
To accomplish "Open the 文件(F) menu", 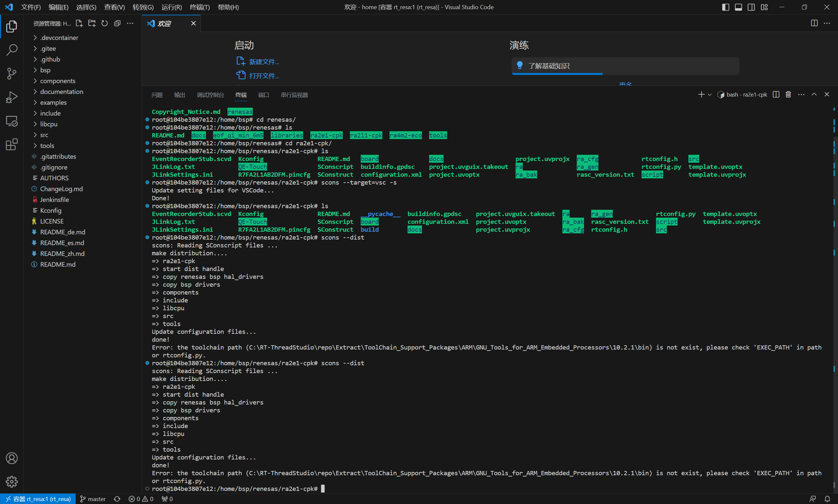I will [x=31, y=7].
